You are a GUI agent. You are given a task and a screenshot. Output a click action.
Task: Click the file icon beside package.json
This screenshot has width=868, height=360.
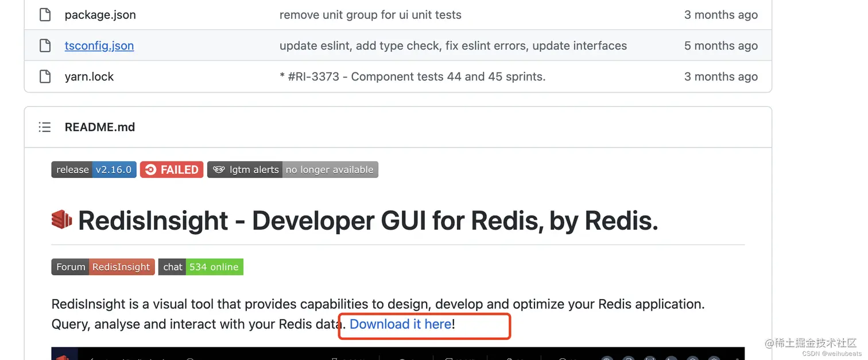click(45, 15)
